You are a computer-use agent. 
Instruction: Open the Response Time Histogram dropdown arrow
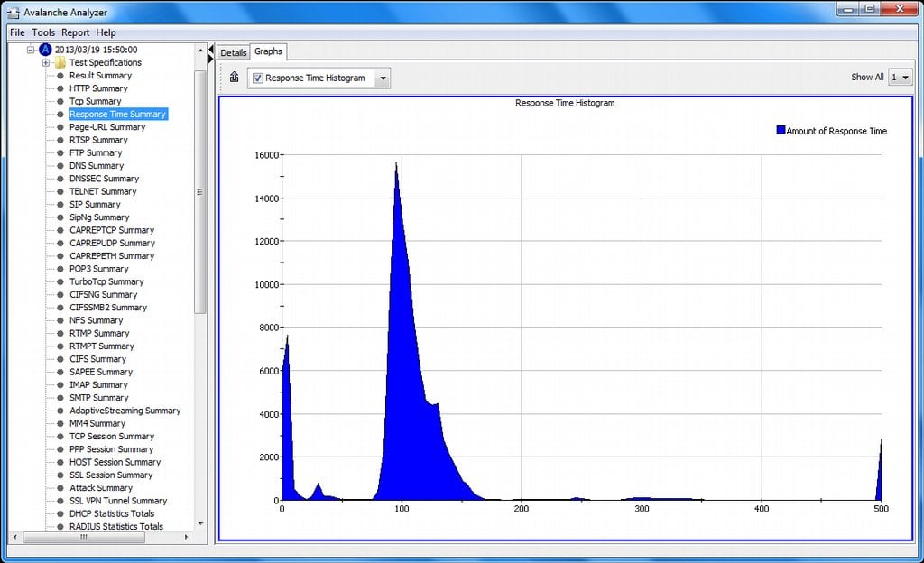[383, 78]
